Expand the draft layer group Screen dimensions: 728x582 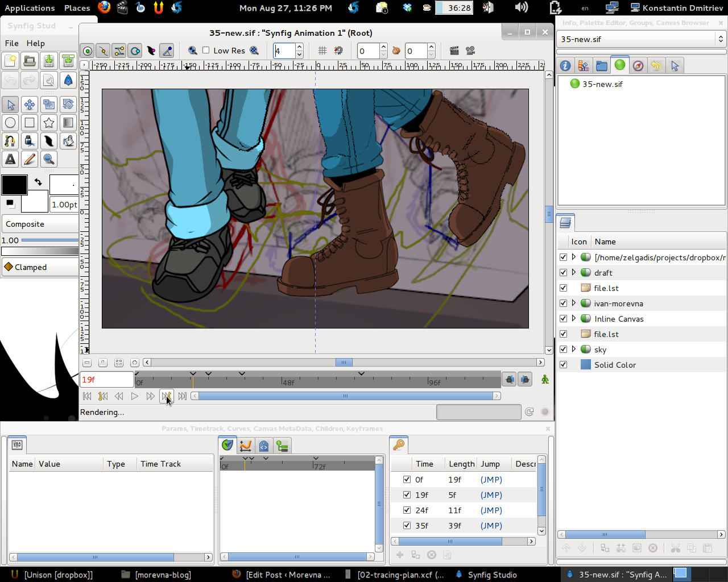(574, 272)
